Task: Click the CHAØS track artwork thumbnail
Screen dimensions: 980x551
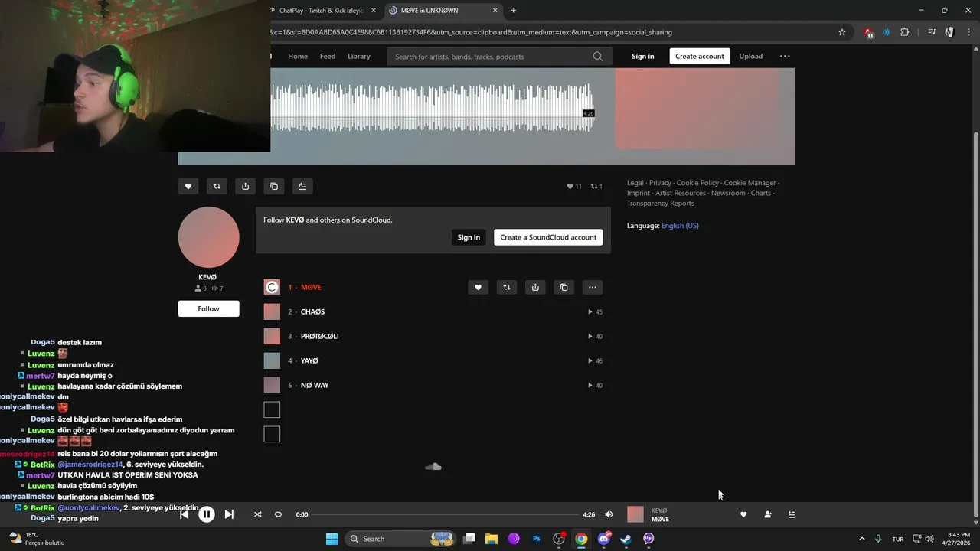Action: (x=272, y=311)
